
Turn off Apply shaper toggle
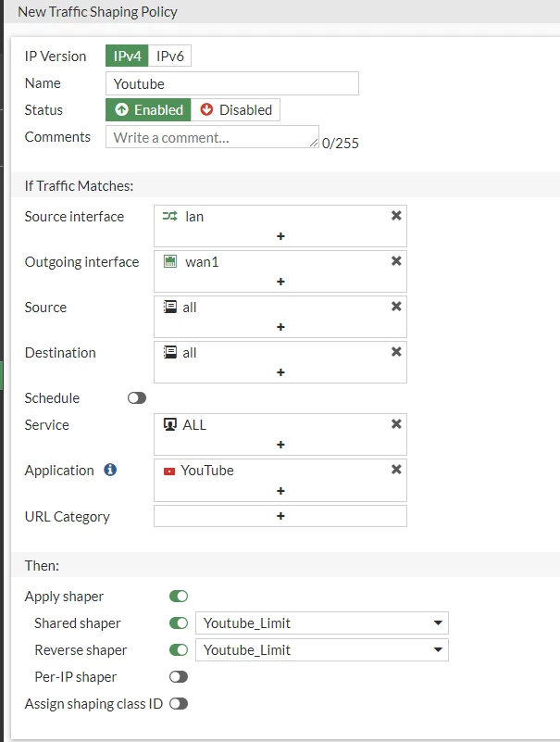(179, 597)
